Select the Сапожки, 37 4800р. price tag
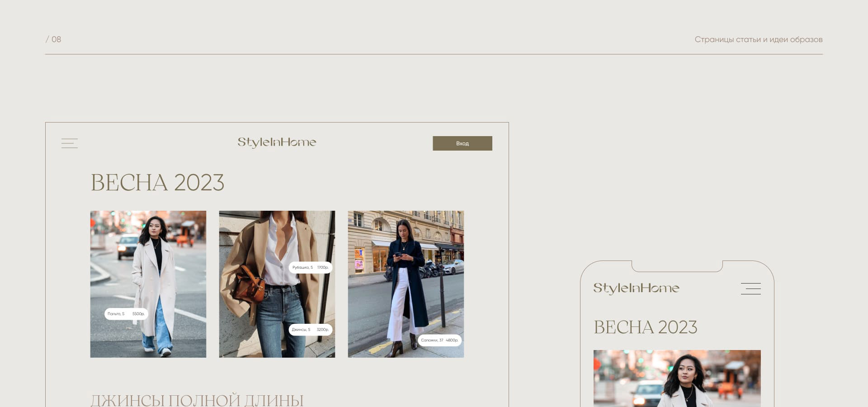Image resolution: width=868 pixels, height=407 pixels. click(440, 340)
